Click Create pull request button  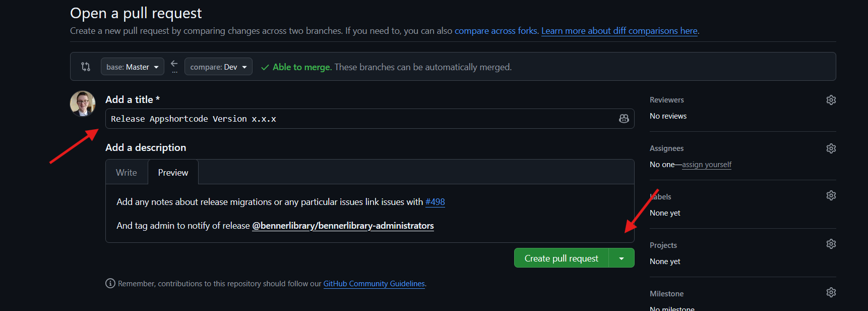pyautogui.click(x=561, y=258)
